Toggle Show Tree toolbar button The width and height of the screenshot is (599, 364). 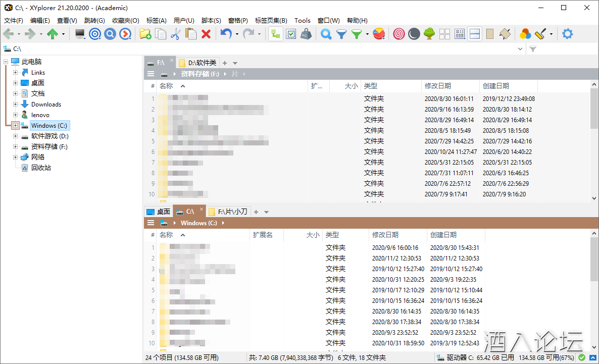275,34
